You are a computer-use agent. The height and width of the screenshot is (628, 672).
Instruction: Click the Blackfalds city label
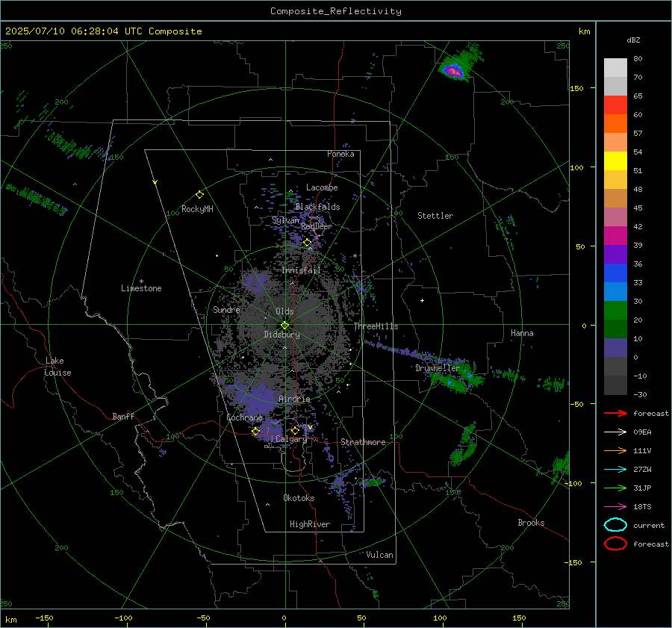317,207
